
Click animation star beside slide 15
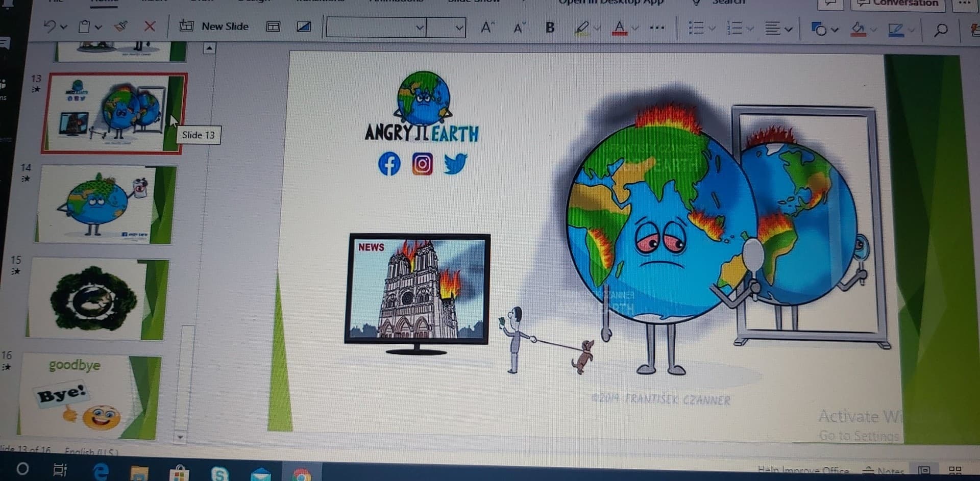[16, 271]
